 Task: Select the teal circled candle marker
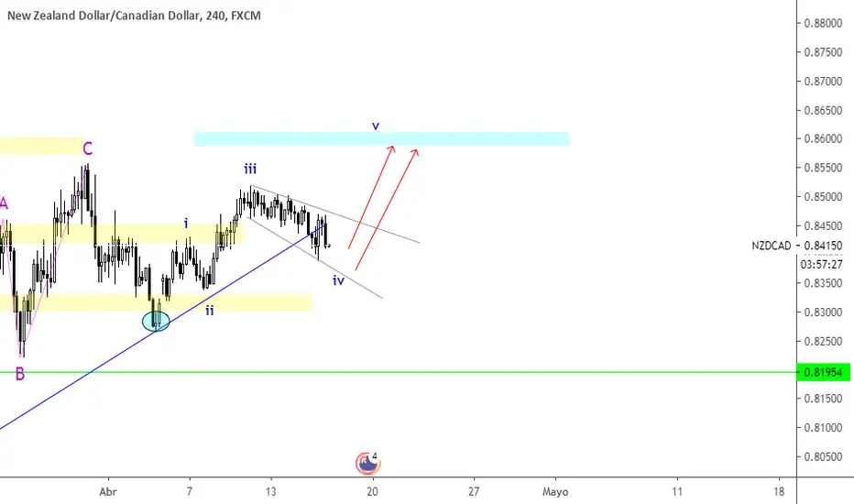(x=156, y=321)
